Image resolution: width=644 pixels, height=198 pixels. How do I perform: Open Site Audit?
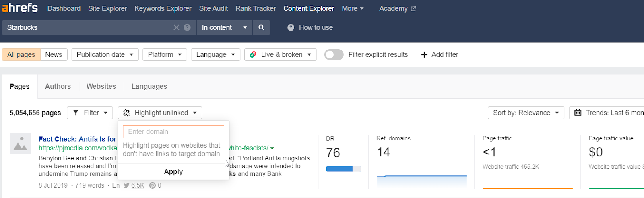tap(213, 8)
